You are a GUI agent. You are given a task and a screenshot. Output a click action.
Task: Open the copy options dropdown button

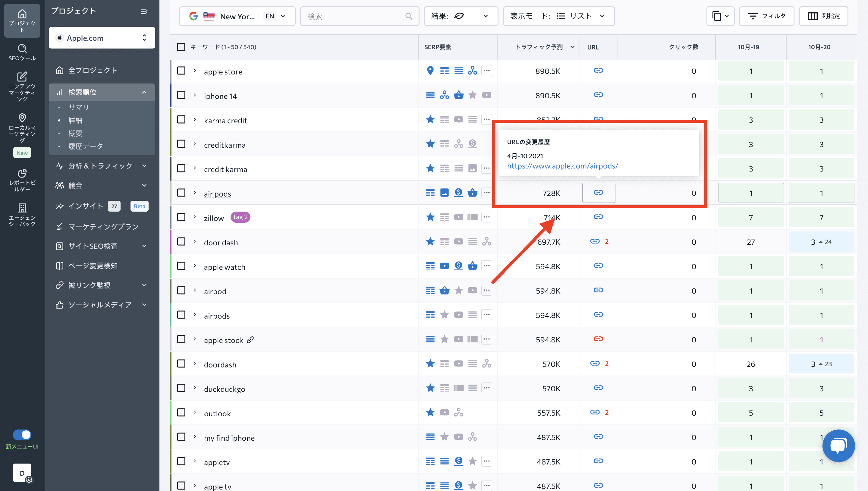(x=720, y=16)
